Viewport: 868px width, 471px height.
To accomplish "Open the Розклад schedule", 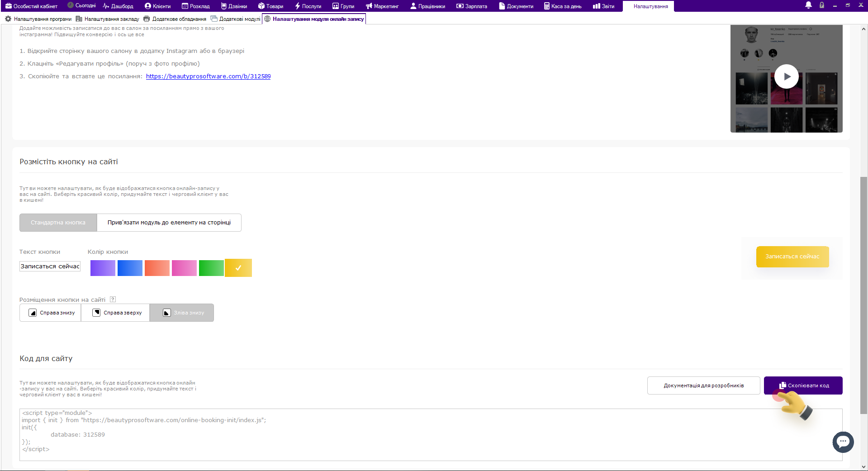I will pyautogui.click(x=195, y=6).
